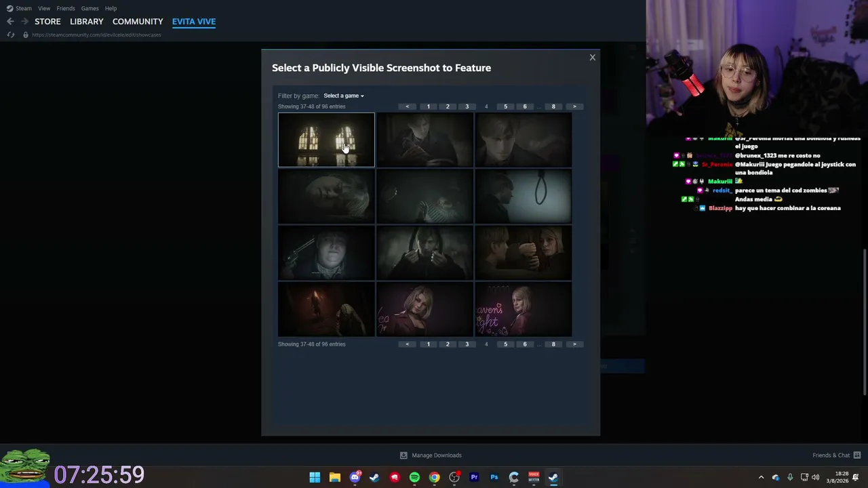Select page 8 in bottom pagination
This screenshot has height=488, width=868.
(x=553, y=344)
